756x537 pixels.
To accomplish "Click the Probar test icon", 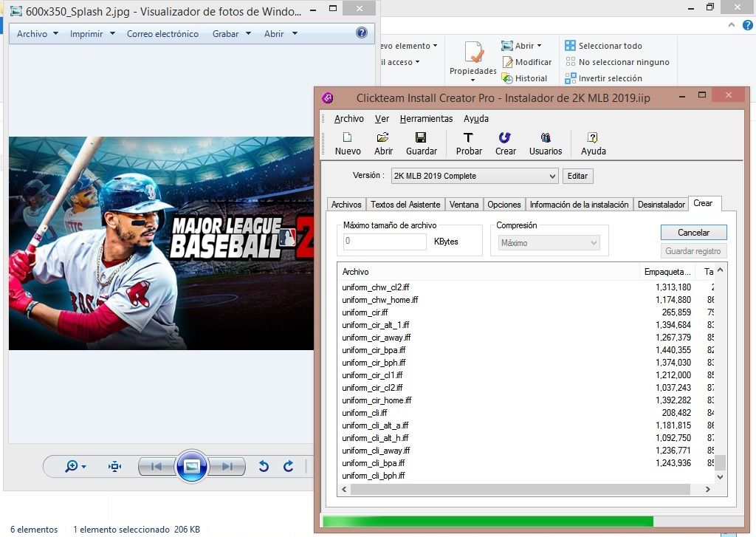I will click(469, 144).
